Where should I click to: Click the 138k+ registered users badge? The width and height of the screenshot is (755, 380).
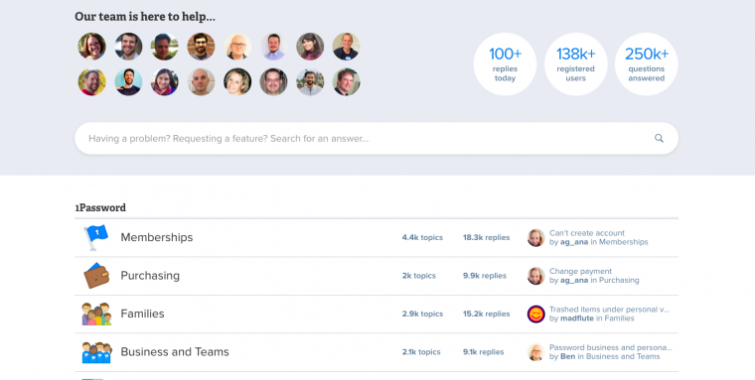pos(575,64)
